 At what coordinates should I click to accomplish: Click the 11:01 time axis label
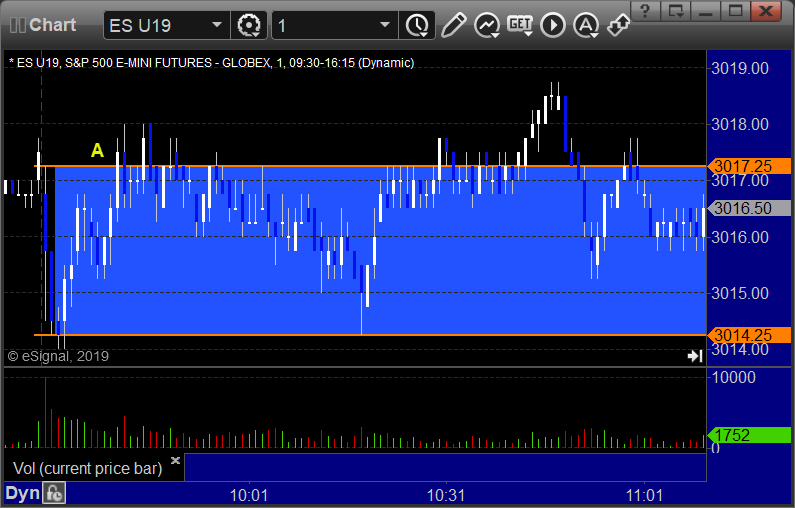tap(644, 495)
